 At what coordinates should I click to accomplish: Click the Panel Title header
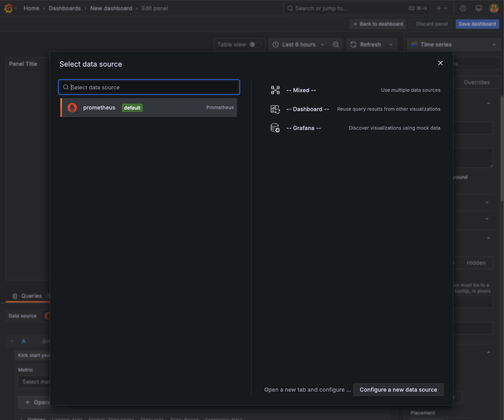[23, 64]
